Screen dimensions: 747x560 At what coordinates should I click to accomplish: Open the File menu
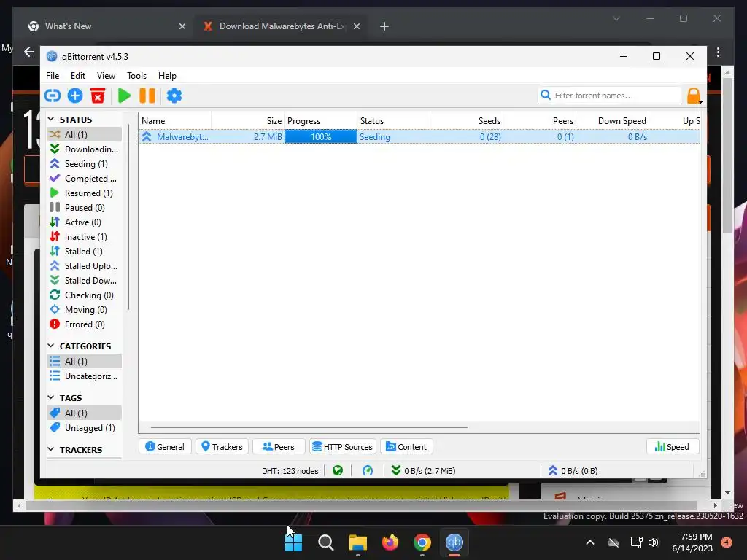point(53,76)
